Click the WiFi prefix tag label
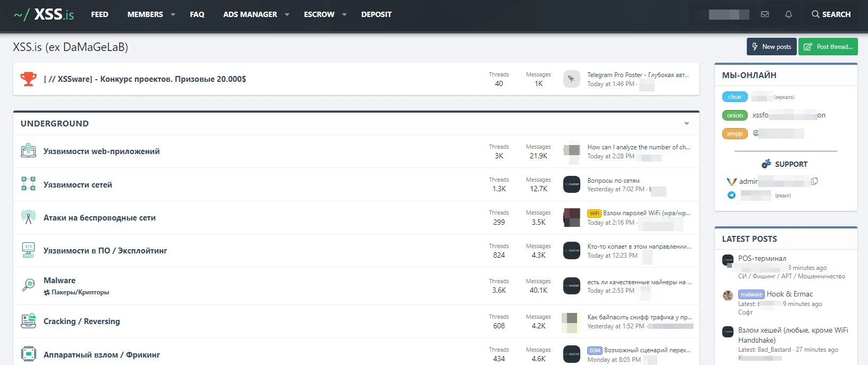Screen dimensions: 868x365 [x=594, y=214]
